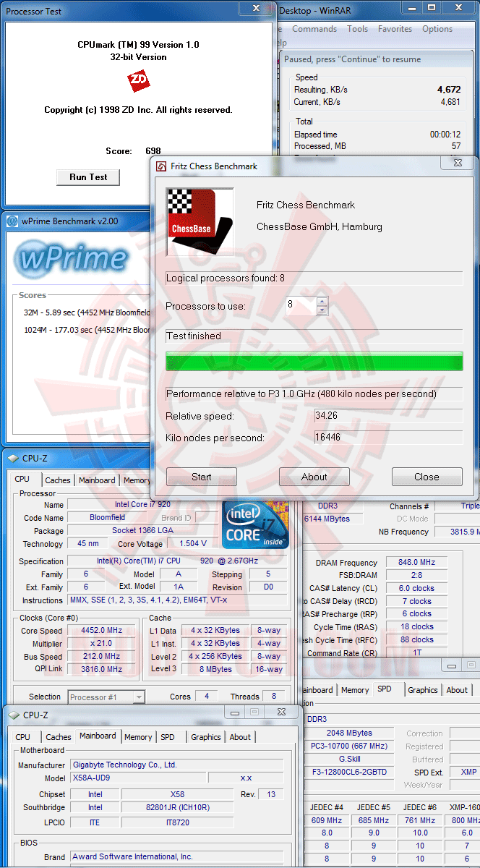
Task: Select the CPU tab in front CPU-Z Mainboard window
Action: 23,737
